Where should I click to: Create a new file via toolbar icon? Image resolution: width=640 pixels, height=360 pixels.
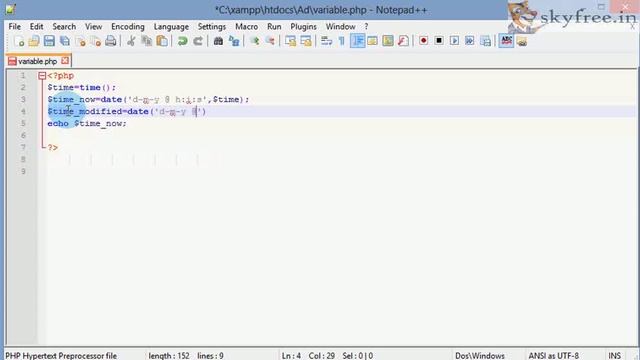(x=19, y=41)
